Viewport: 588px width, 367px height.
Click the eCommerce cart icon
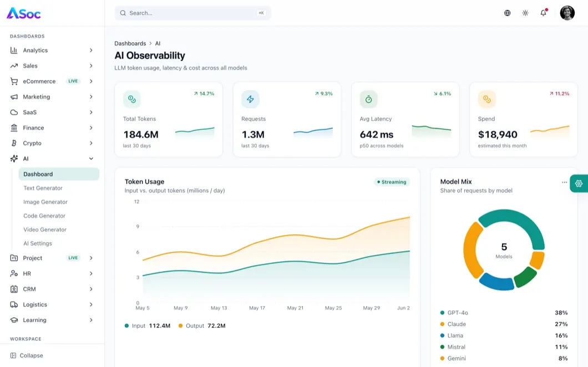pos(14,81)
